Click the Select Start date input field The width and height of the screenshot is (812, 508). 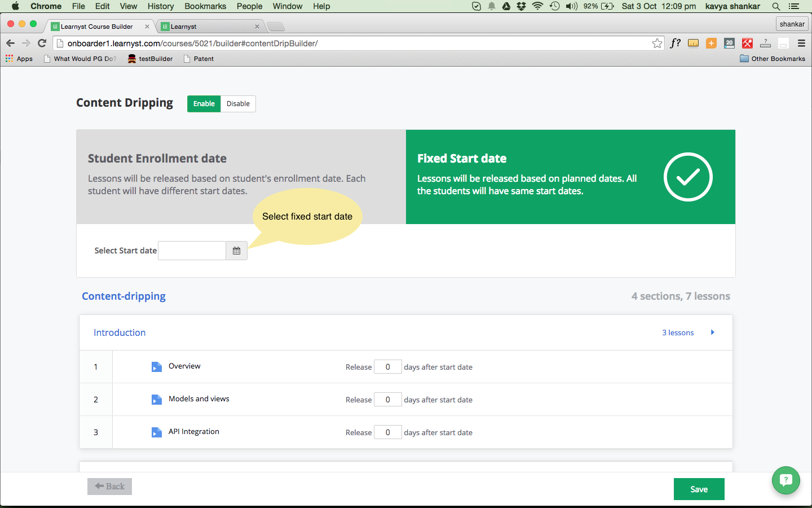192,251
